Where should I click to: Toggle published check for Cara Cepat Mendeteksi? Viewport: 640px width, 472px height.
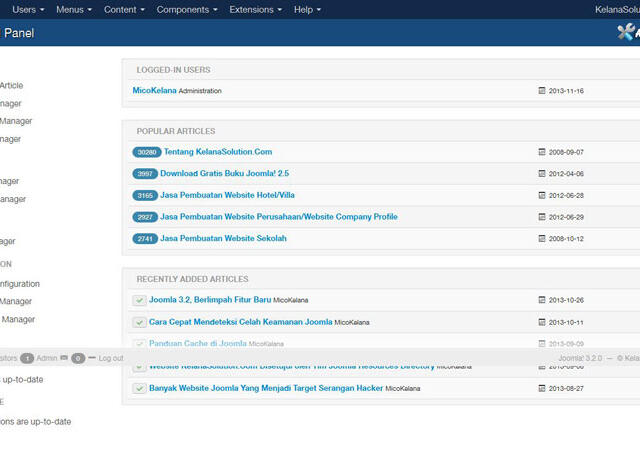139,322
